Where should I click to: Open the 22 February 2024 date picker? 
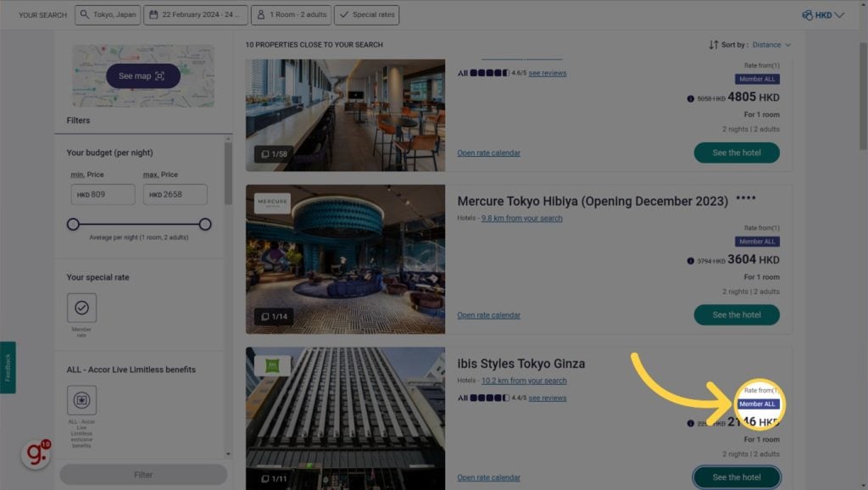click(196, 15)
